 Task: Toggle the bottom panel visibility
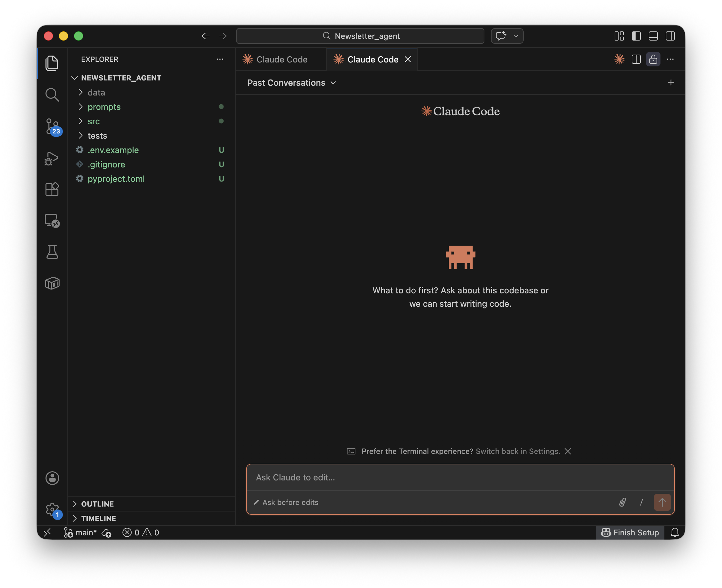coord(653,36)
